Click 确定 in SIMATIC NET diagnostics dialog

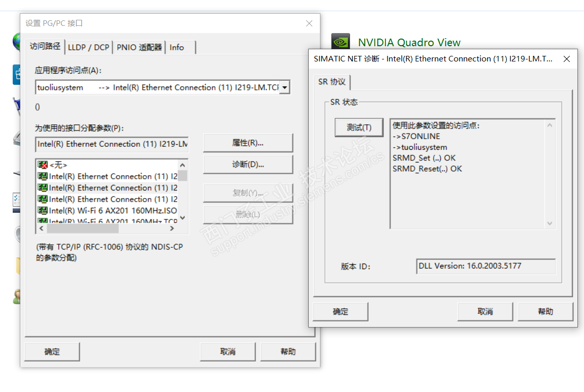tap(340, 312)
